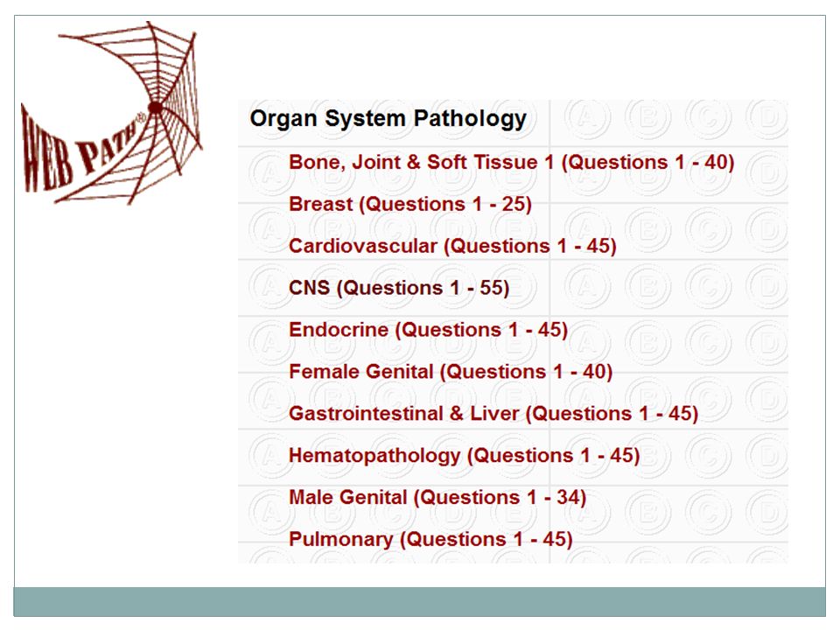Viewport: 840px width, 630px height.
Task: Go to Endocrine questions 1 - 45
Action: click(x=428, y=330)
